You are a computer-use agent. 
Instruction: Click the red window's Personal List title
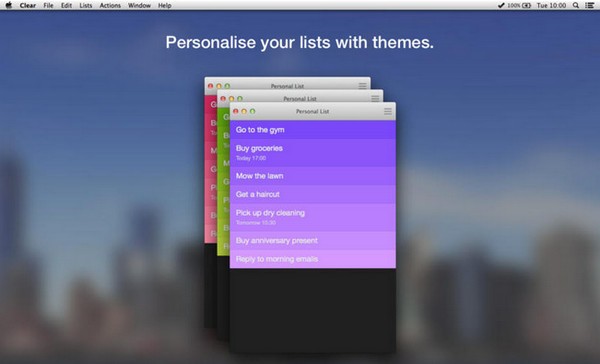pos(287,86)
